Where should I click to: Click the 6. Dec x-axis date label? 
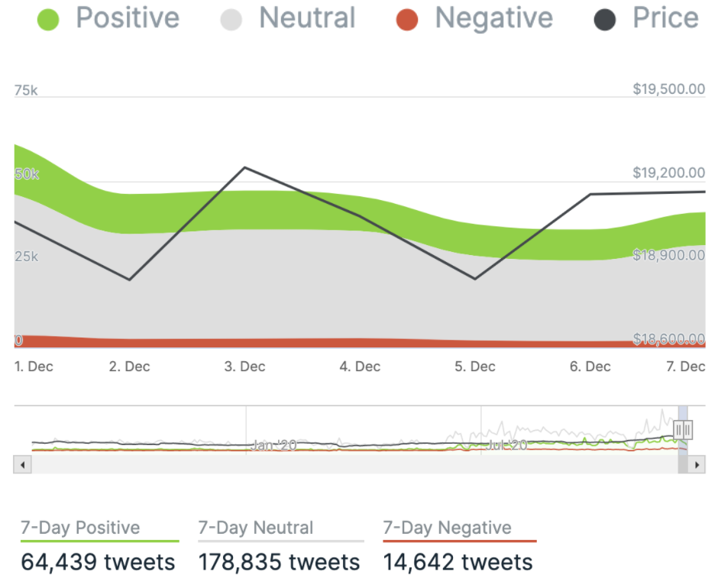coord(590,367)
